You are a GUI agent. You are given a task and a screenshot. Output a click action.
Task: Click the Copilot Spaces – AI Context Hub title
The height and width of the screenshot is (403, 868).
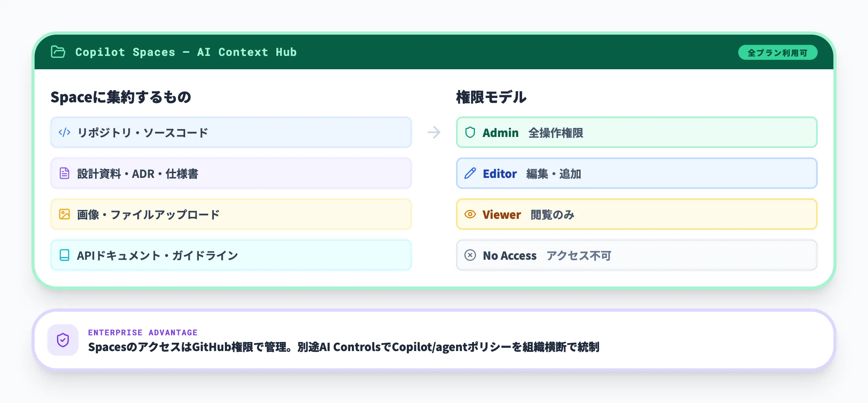pyautogui.click(x=186, y=52)
